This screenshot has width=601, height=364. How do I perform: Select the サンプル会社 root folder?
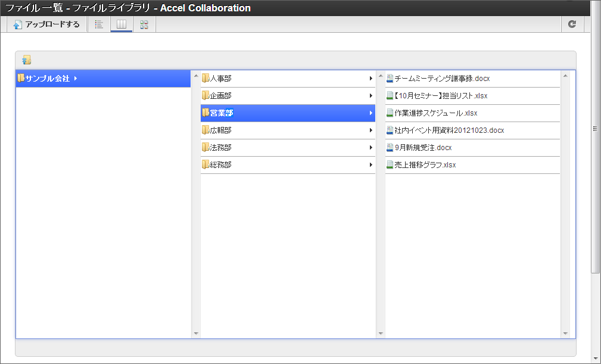103,79
